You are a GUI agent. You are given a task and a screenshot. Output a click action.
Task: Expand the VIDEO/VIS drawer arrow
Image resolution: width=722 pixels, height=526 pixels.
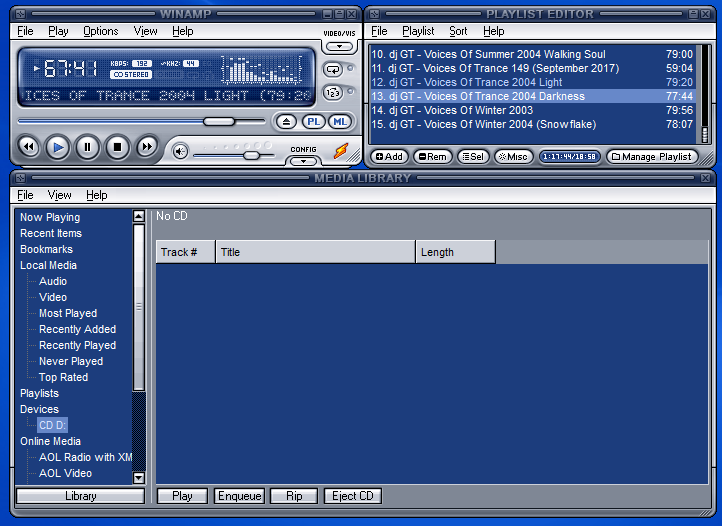pyautogui.click(x=339, y=47)
